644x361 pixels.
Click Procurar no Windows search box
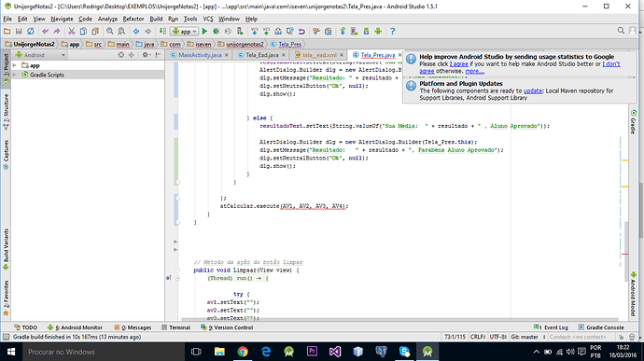pos(103,352)
